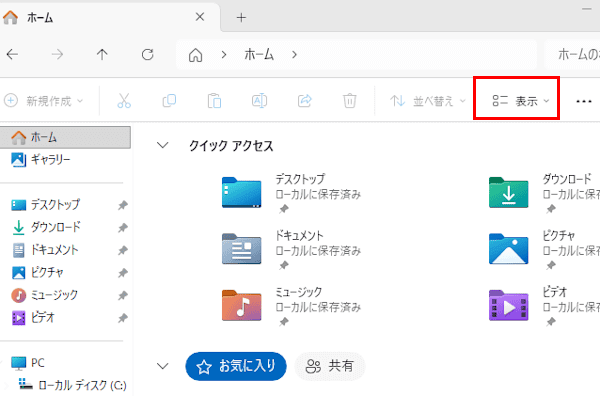Refresh the current folder view
Viewport: 600px width, 396px height.
click(147, 55)
